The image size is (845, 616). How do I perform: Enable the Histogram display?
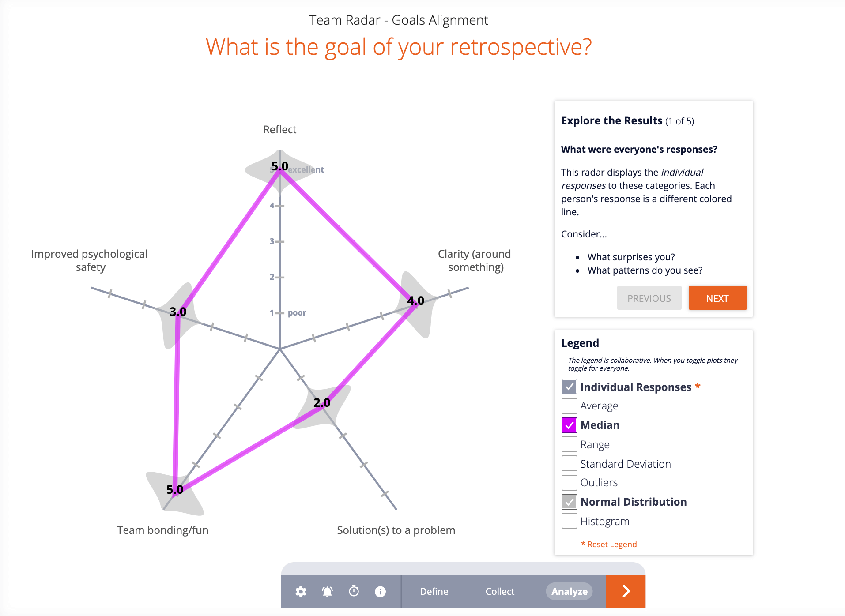pos(569,521)
